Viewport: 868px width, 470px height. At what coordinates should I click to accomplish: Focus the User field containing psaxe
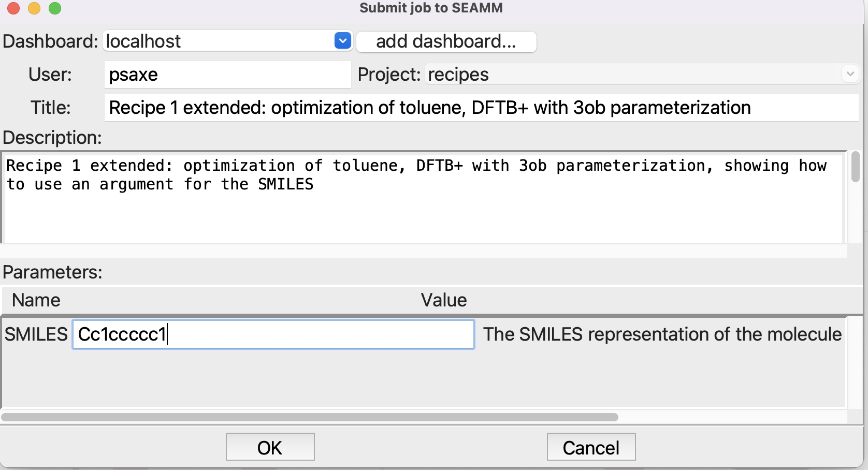point(227,75)
